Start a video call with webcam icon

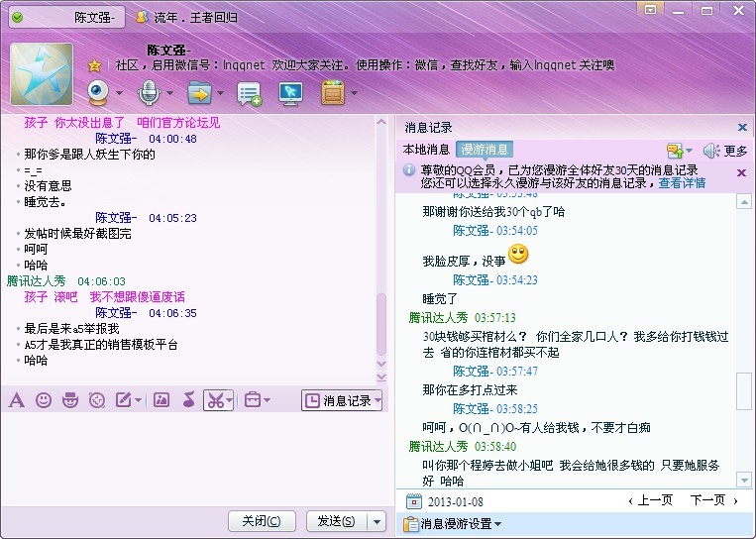[x=98, y=92]
